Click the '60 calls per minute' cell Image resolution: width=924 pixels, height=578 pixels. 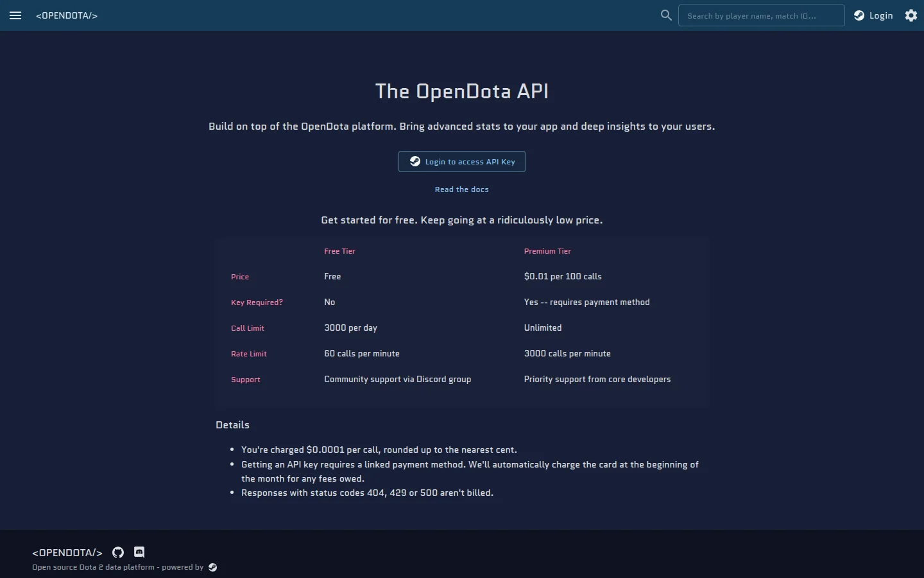(362, 353)
